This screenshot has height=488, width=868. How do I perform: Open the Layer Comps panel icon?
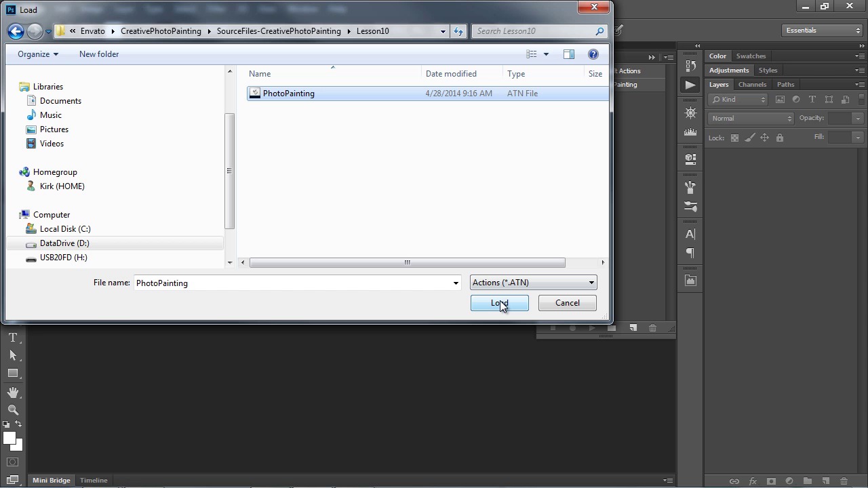pos(690,281)
